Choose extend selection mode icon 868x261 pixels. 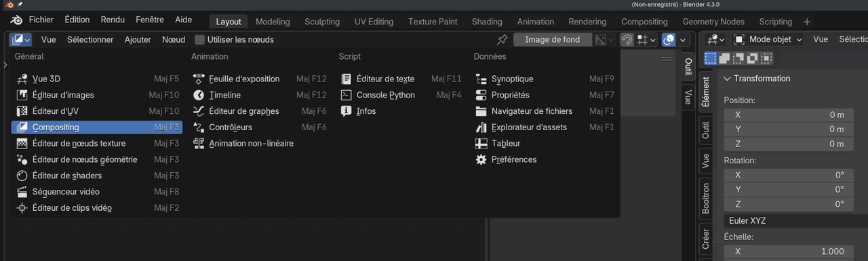pyautogui.click(x=724, y=58)
